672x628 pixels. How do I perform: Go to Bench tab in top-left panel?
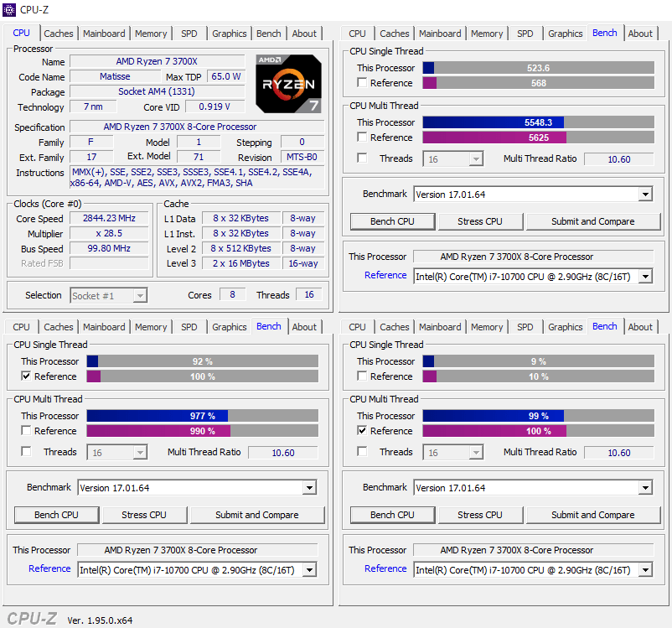pos(269,34)
